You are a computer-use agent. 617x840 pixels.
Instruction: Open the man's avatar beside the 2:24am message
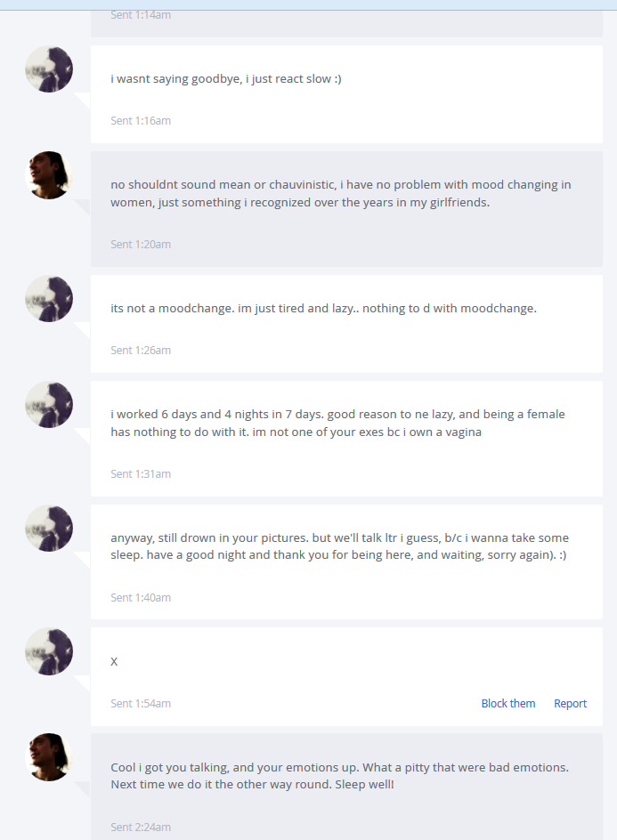[49, 757]
